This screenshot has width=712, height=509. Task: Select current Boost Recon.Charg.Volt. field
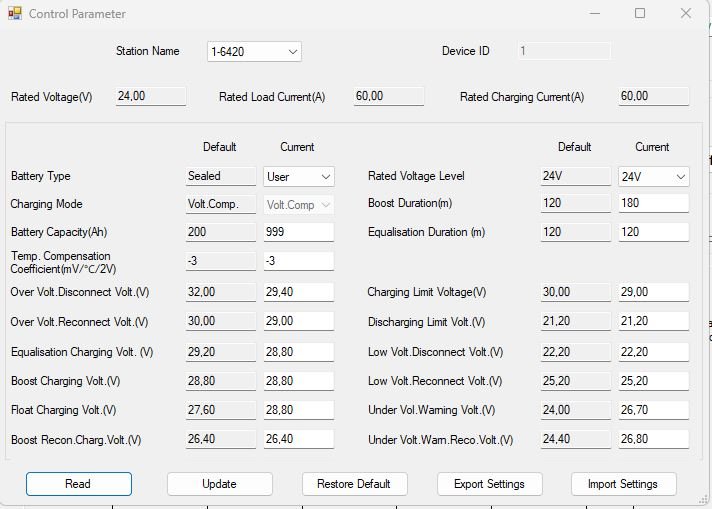[298, 440]
